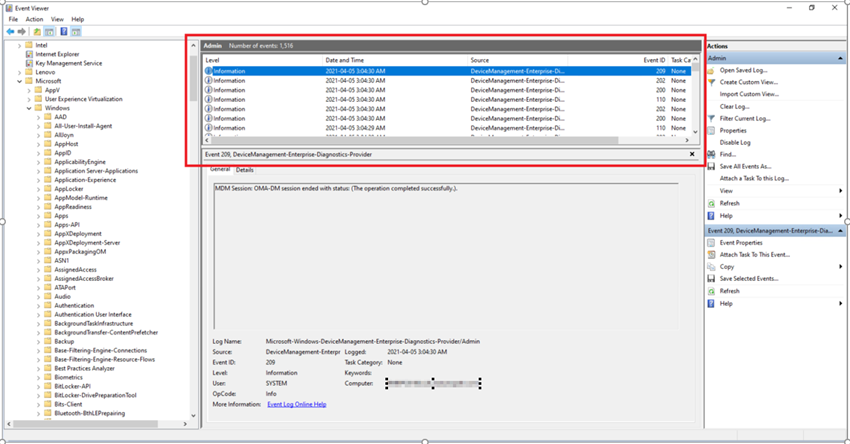
Task: Open the View menu in menu bar
Action: (57, 19)
